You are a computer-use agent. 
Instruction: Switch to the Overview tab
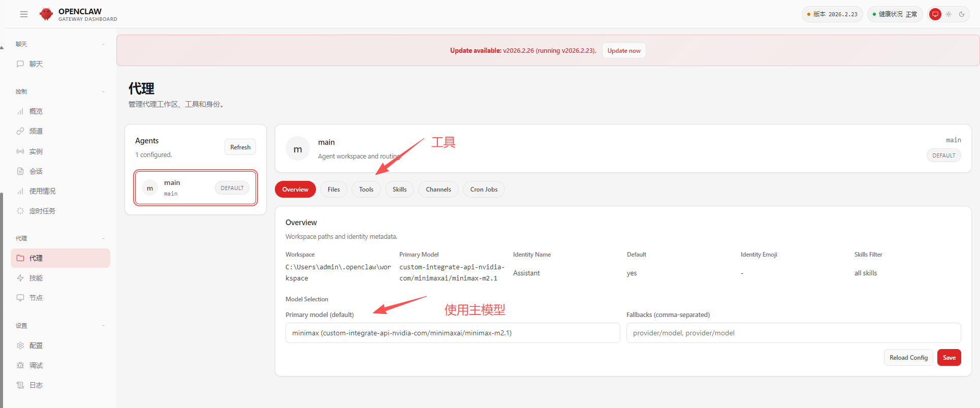point(295,190)
